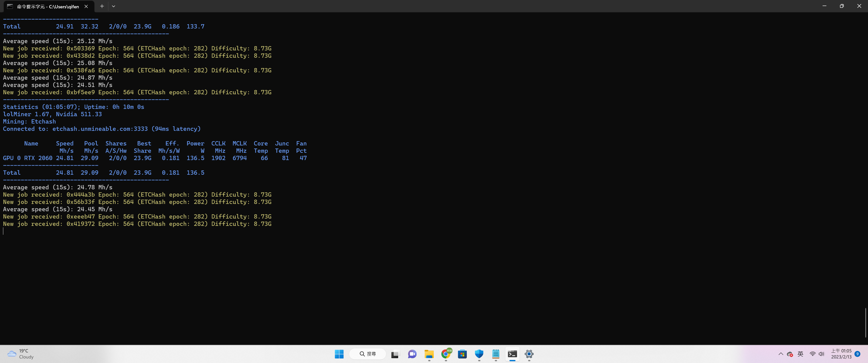Show hidden system tray icons chevron
Image resolution: width=868 pixels, height=363 pixels.
[781, 354]
